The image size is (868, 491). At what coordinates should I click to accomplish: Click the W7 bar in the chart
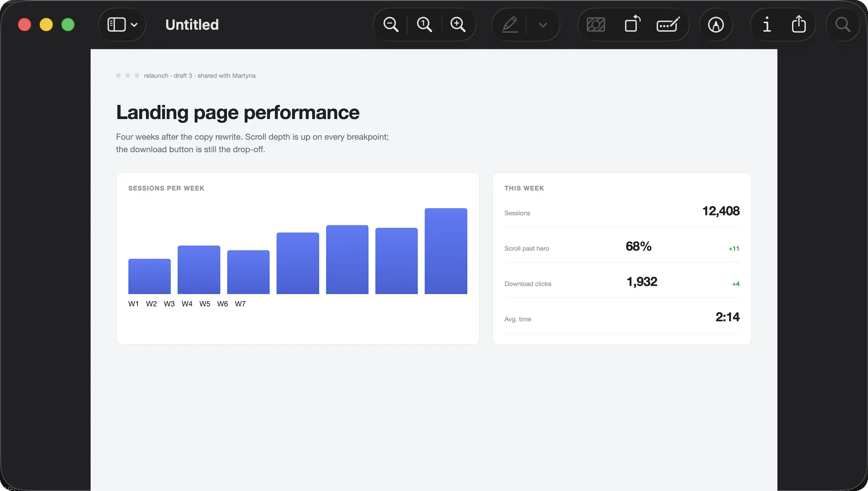pos(446,251)
